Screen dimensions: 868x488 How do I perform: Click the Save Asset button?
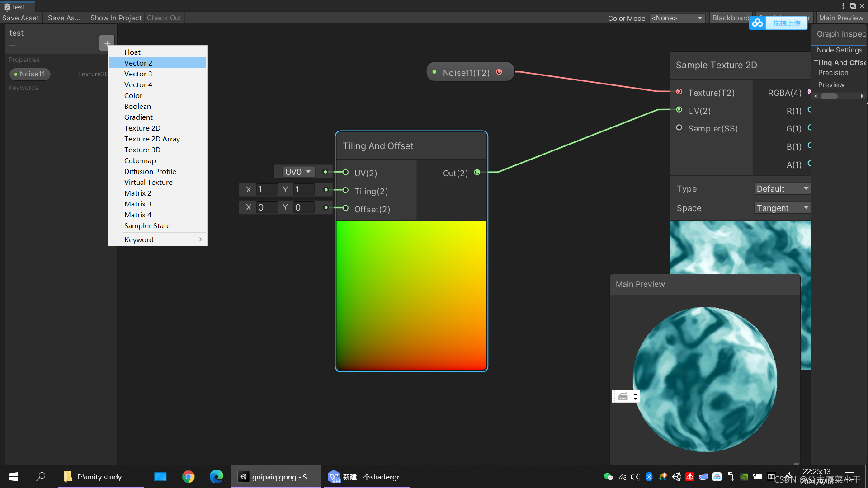click(x=21, y=18)
